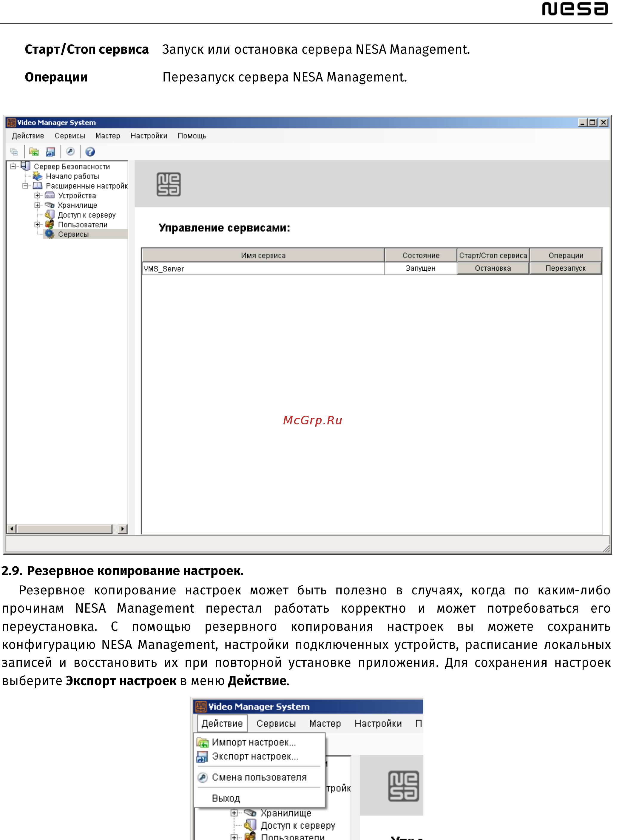Viewport: 622px width, 840px height.
Task: Open Мастер menu in the lower window
Action: pyautogui.click(x=325, y=723)
